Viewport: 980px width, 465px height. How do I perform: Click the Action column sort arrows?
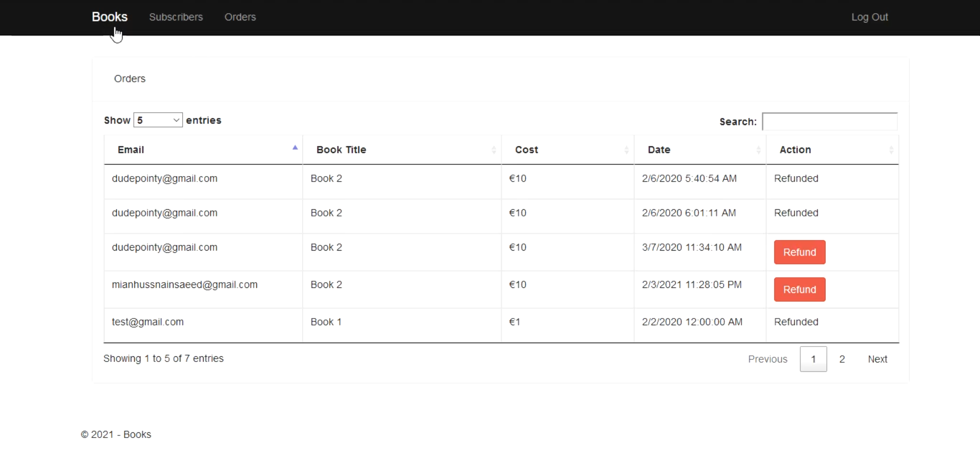[x=891, y=150]
